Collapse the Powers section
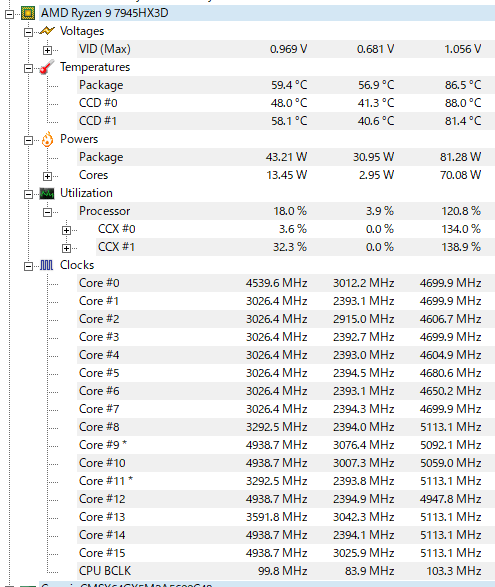 (28, 140)
